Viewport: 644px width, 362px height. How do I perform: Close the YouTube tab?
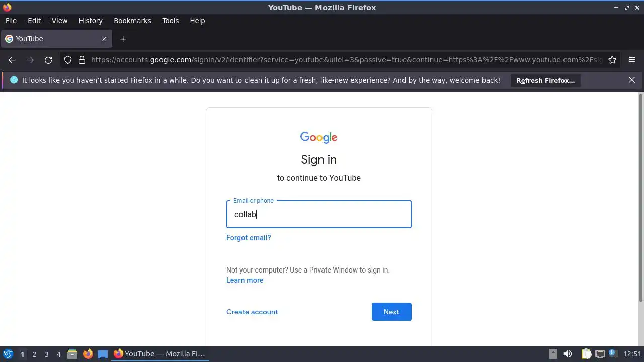pyautogui.click(x=104, y=39)
